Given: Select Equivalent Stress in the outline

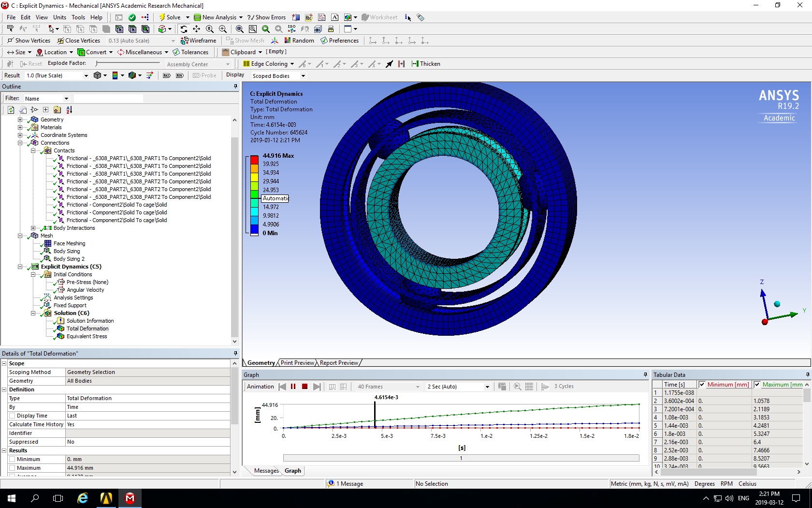Looking at the screenshot, I should (x=87, y=336).
